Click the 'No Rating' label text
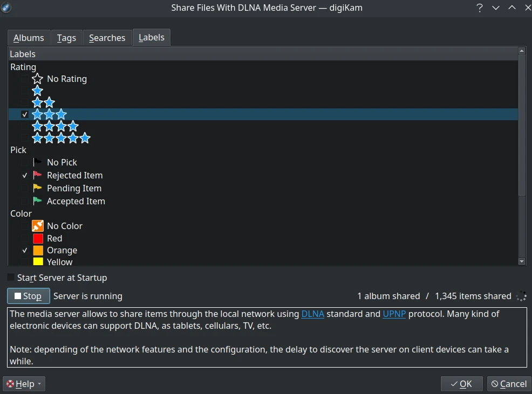Image resolution: width=532 pixels, height=394 pixels. pos(67,79)
